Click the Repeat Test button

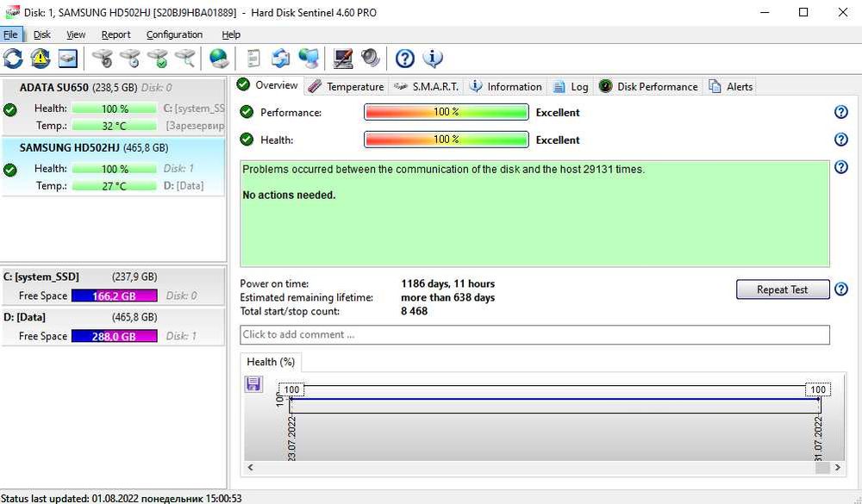tap(783, 289)
